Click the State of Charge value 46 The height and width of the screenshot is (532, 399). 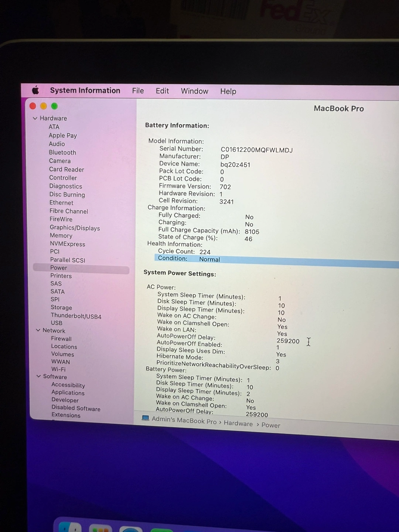(248, 239)
